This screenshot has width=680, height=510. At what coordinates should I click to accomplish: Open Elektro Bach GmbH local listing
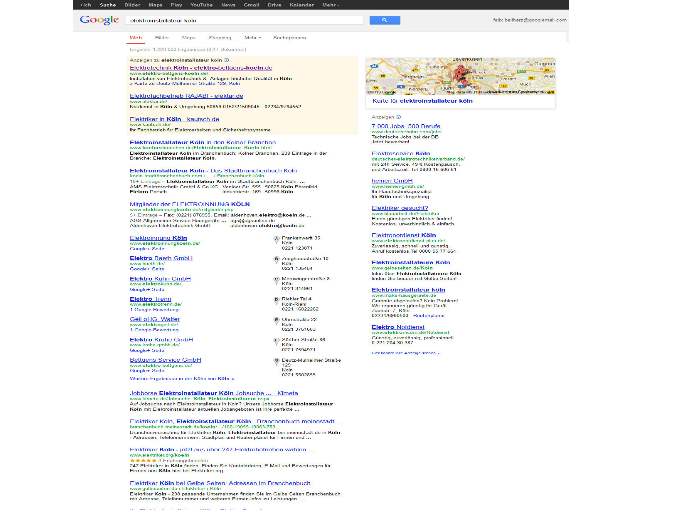click(161, 258)
